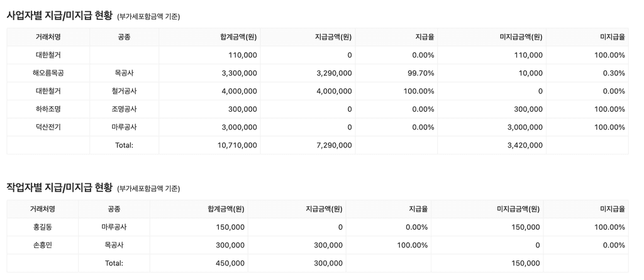Viewport: 644px width, 280px height.
Task: Click the 0.30% unpaid rate cell
Action: tap(587, 73)
